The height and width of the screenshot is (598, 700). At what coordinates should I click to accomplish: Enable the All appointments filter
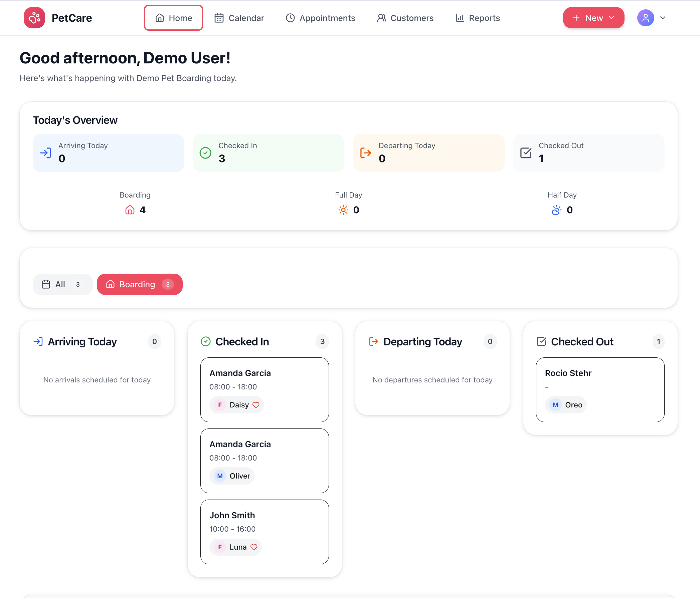click(62, 284)
